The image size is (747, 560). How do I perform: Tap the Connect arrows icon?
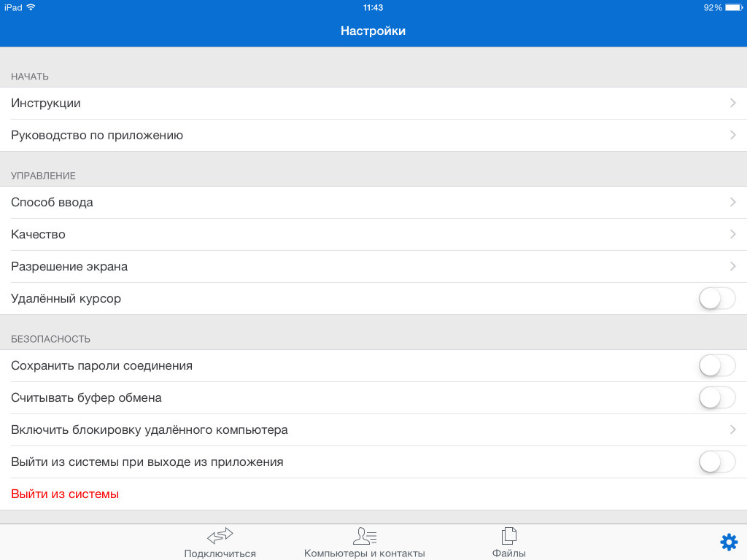[220, 537]
